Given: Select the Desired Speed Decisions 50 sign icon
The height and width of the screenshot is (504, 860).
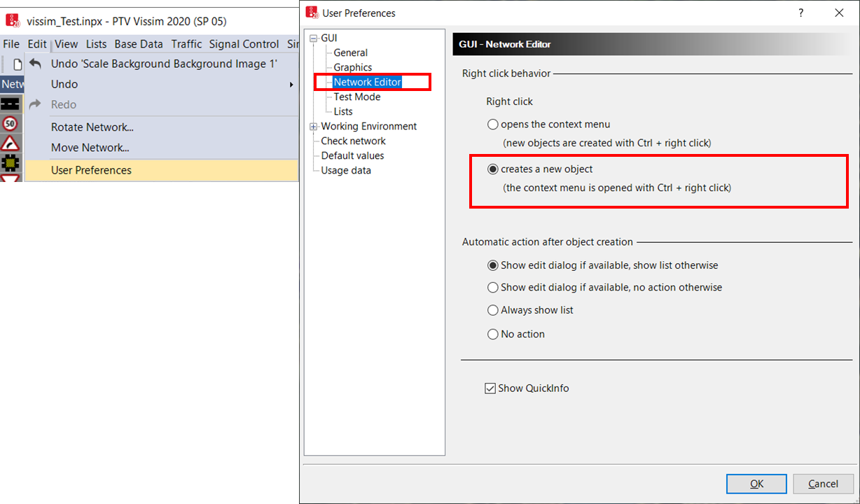Looking at the screenshot, I should (10, 124).
